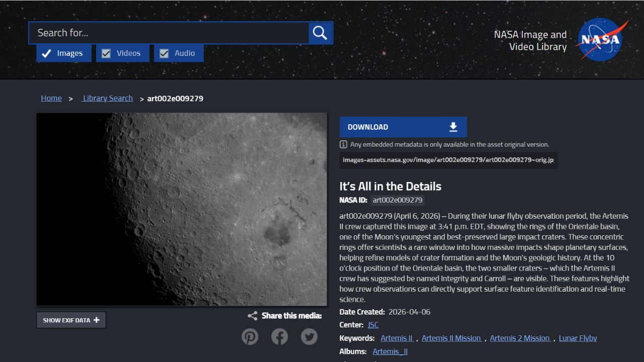The image size is (644, 362).
Task: Click the download arrow icon
Action: click(453, 127)
